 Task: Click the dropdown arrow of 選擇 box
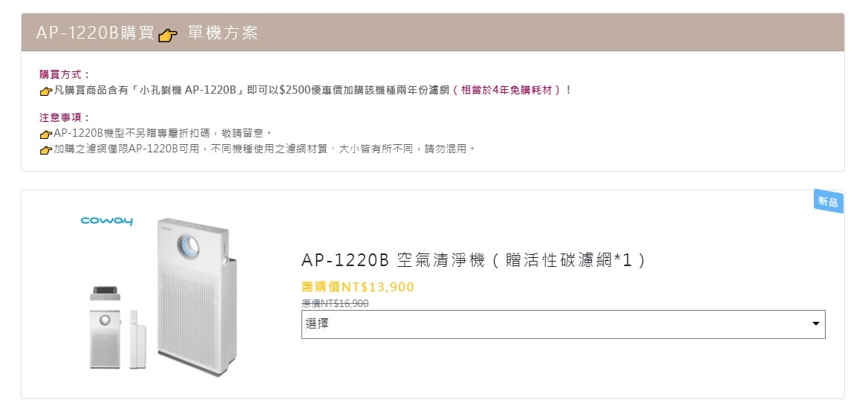pos(815,324)
